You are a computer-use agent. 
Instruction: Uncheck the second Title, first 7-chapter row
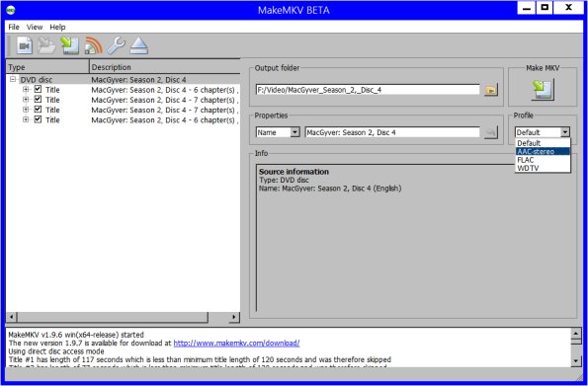(38, 100)
